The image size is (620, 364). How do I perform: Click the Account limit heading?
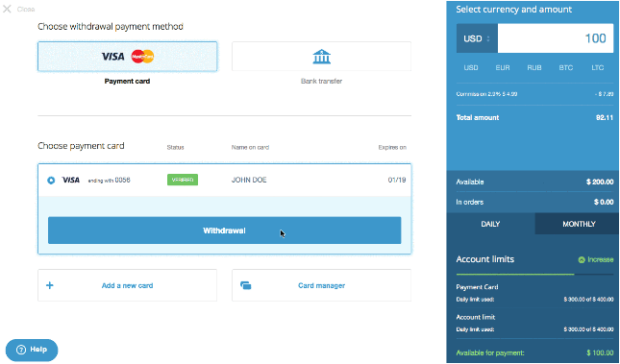(x=476, y=317)
